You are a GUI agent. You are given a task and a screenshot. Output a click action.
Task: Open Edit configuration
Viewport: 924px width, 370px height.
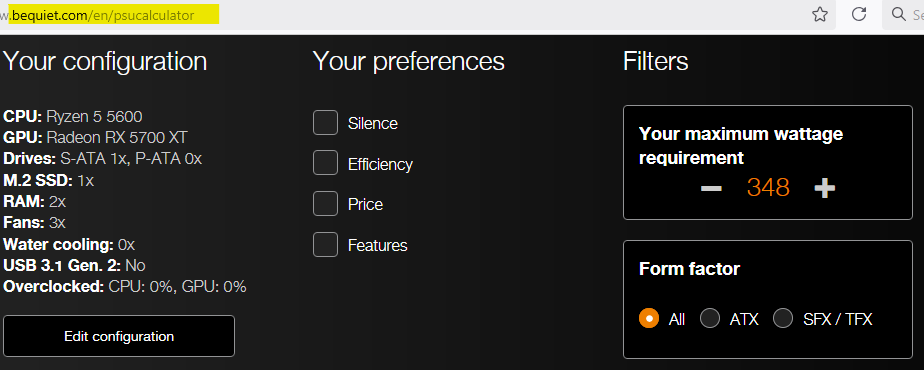tap(119, 336)
